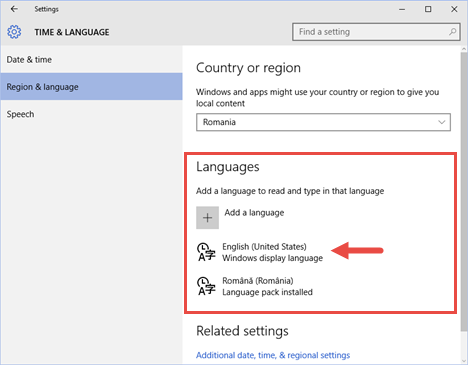This screenshot has height=365, width=468.
Task: Click the Română (România) language icon
Action: [206, 286]
